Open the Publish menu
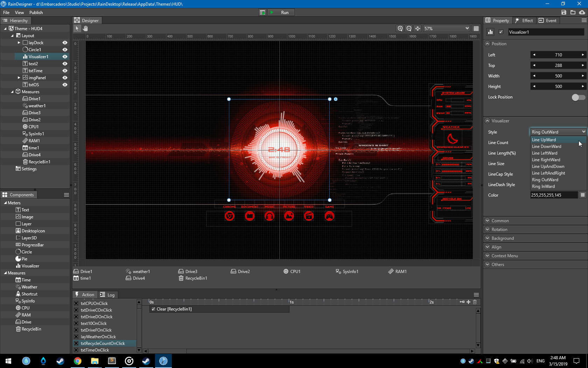Image resolution: width=588 pixels, height=368 pixels. [36, 12]
